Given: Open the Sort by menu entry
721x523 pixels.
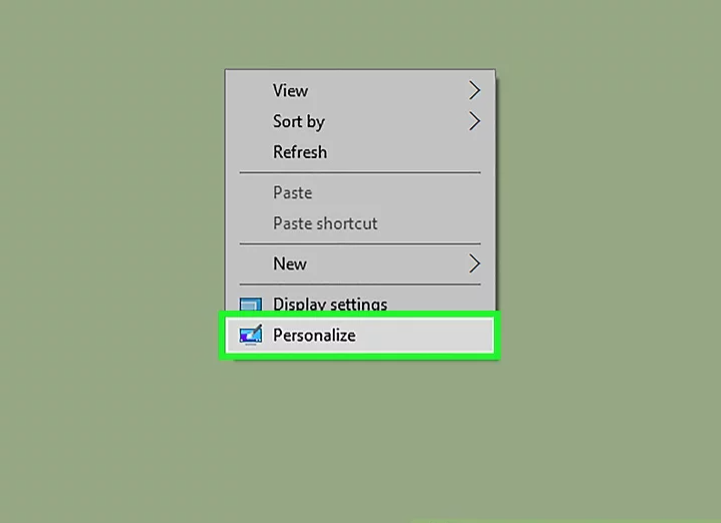Looking at the screenshot, I should pyautogui.click(x=298, y=121).
